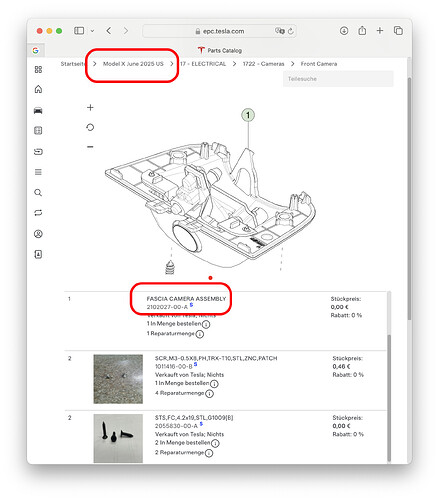Click the Teilesuche search field

pos(338,79)
